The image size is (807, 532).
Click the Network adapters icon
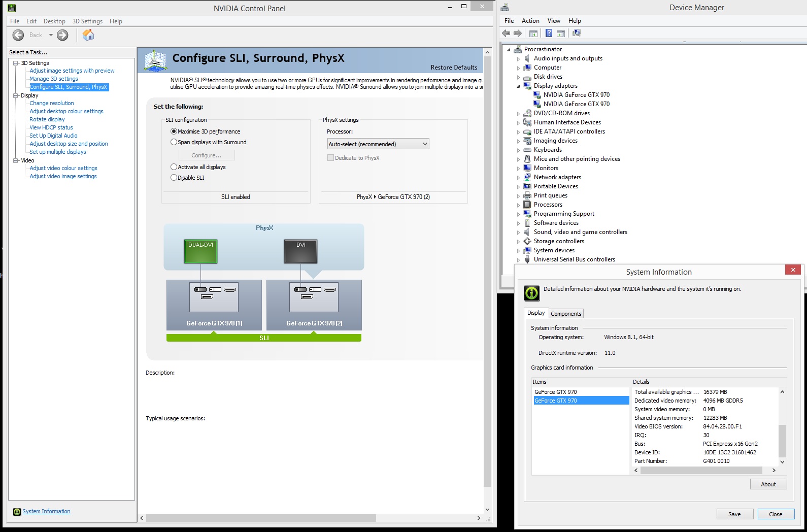pos(527,177)
